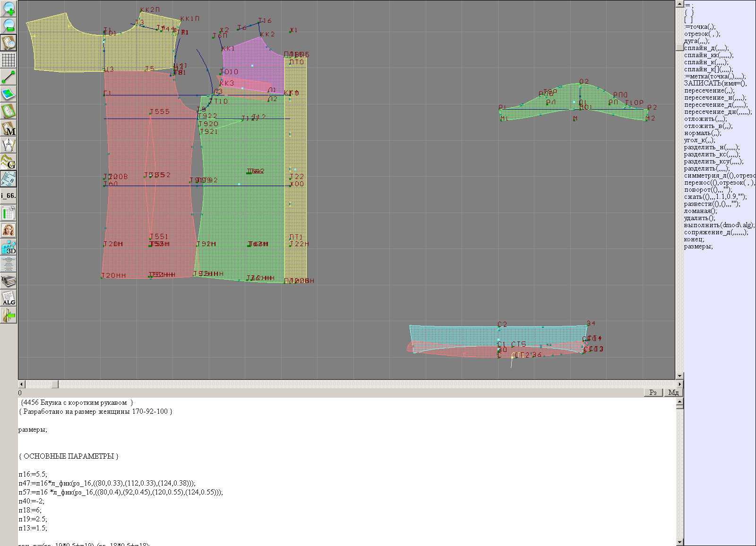Click in the code line 'п16:=5.5;'
This screenshot has height=546, width=756.
pos(33,474)
